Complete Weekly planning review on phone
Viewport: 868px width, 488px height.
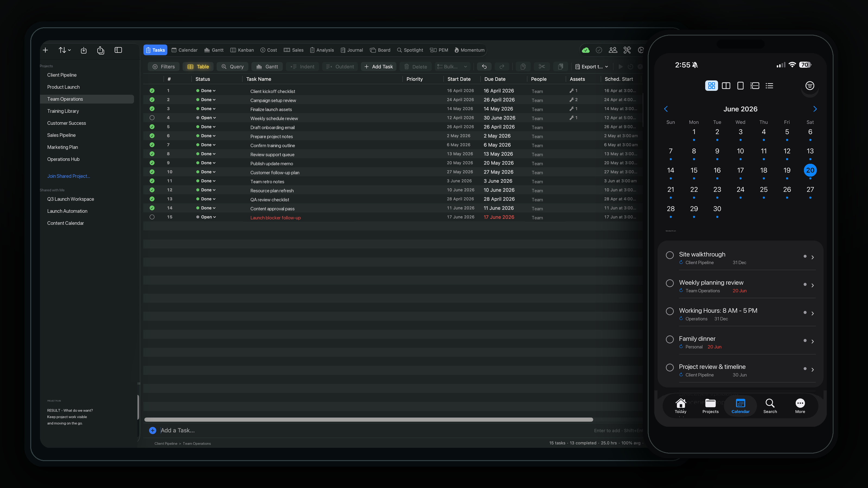[x=670, y=283]
